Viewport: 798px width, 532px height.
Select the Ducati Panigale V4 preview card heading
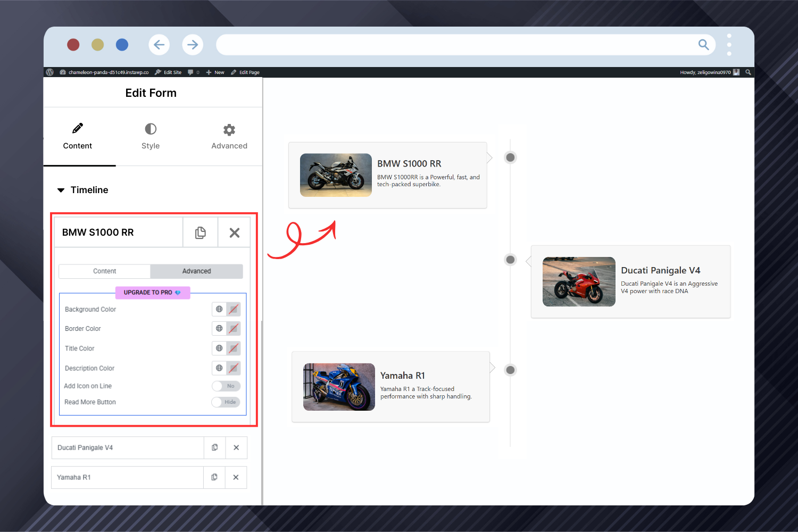coord(661,270)
